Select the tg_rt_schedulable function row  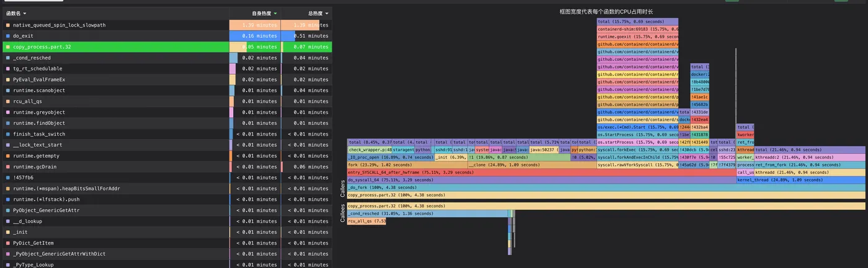167,69
